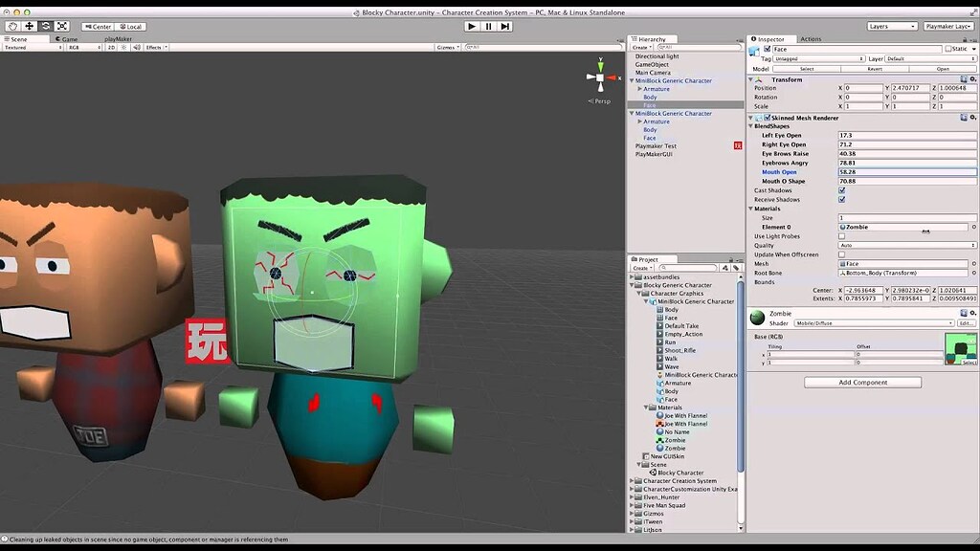This screenshot has width=980, height=551.
Task: Click the Add Component button
Action: pos(864,382)
